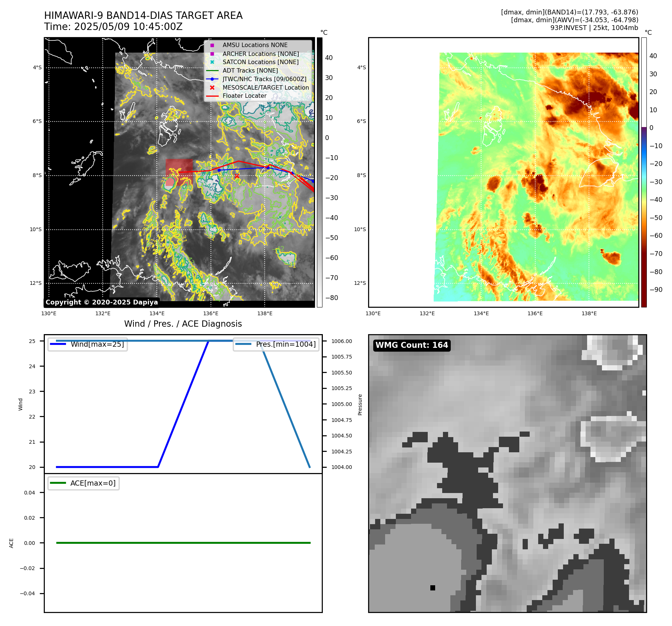Screen dimensions: 672x626
Task: Click the Pres.[min=1004] legend label
Action: pyautogui.click(x=286, y=344)
